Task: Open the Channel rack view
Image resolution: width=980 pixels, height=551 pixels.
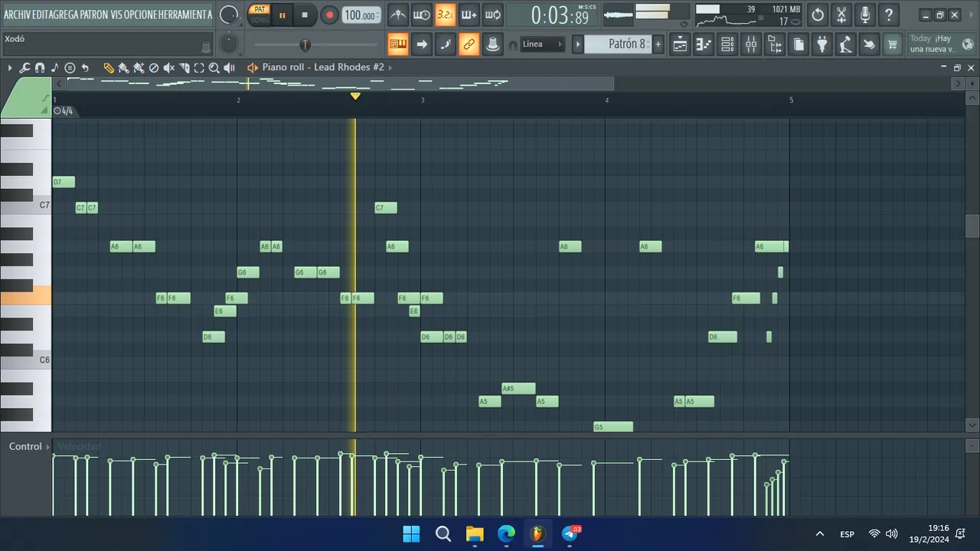Action: click(x=727, y=44)
